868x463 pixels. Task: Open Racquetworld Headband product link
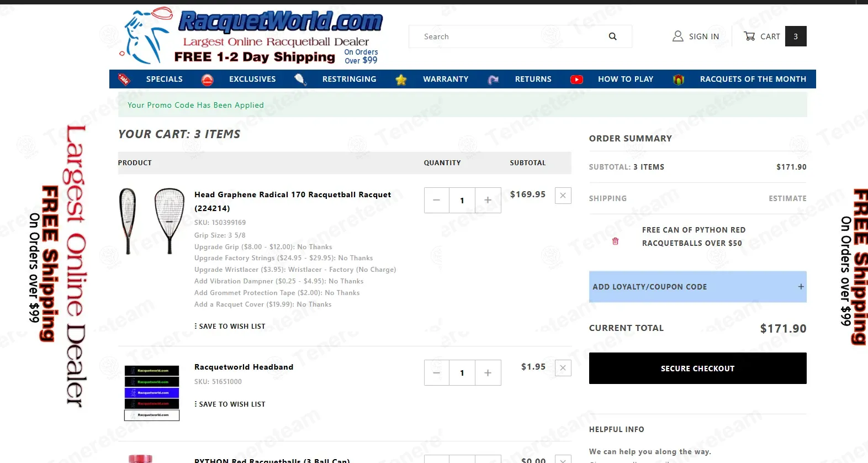click(244, 367)
